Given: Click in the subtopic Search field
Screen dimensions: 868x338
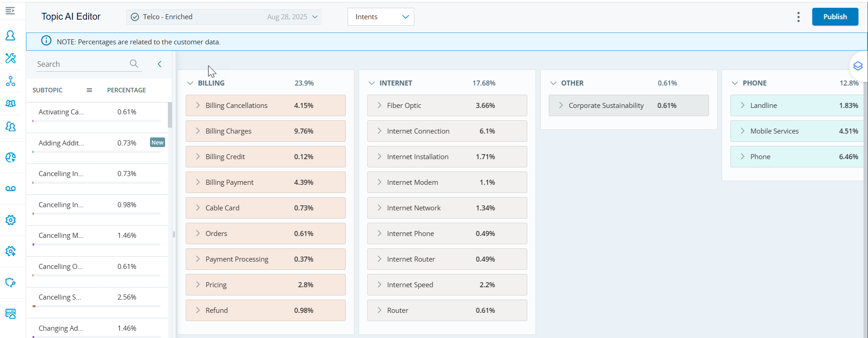Looking at the screenshot, I should click(x=80, y=64).
